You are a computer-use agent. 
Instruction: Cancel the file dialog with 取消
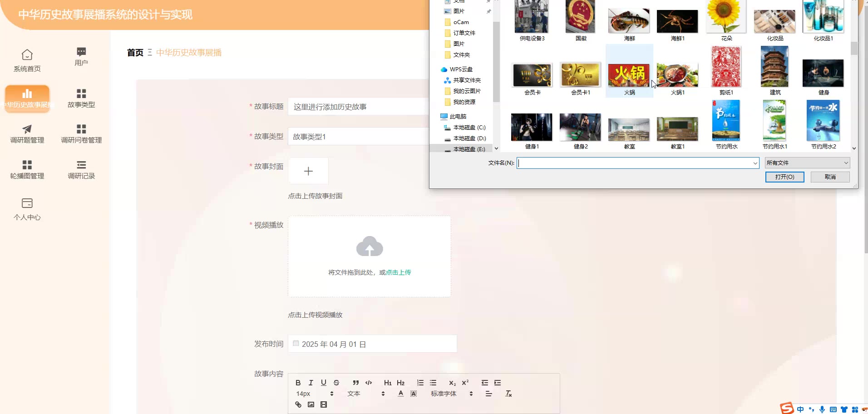(830, 177)
